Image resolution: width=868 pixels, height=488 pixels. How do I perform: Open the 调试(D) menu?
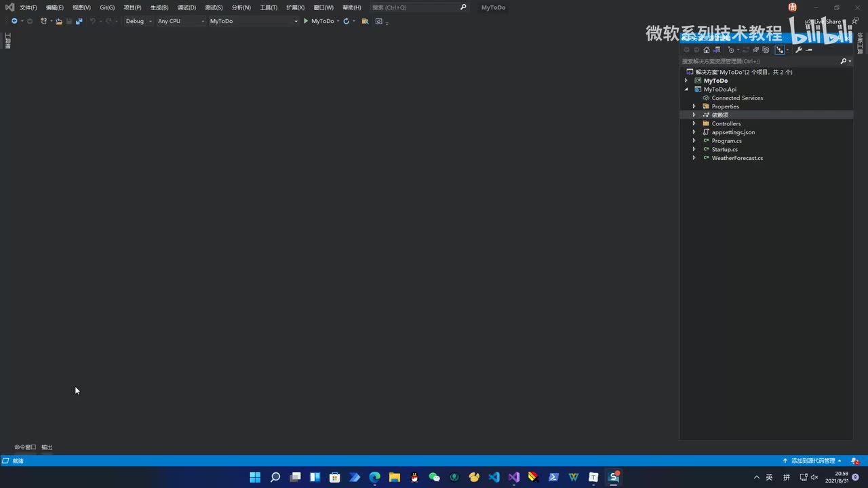(x=186, y=7)
